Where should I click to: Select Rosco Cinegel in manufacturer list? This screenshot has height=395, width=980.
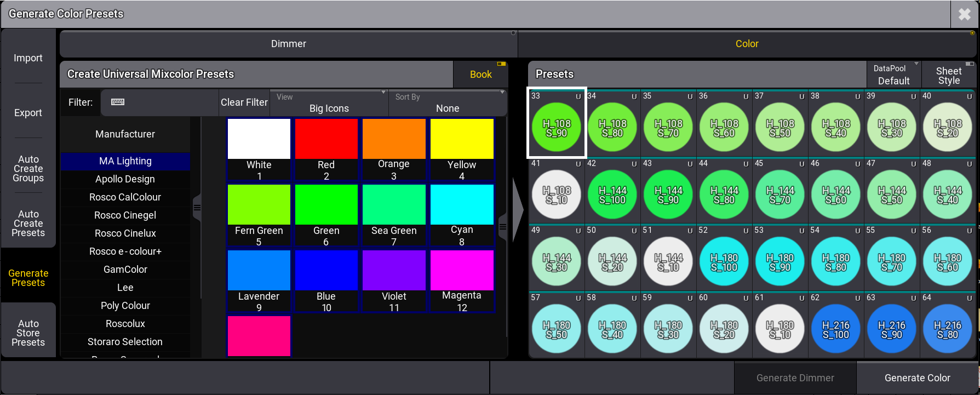click(x=125, y=215)
